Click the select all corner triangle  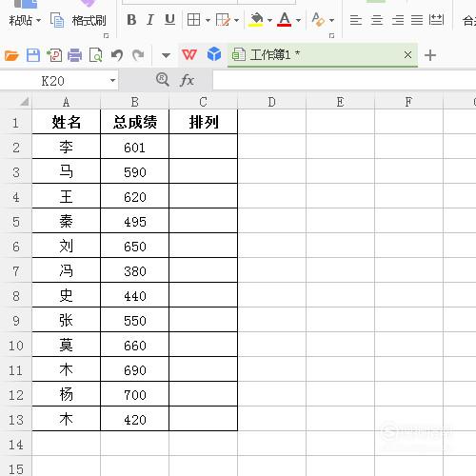25,102
